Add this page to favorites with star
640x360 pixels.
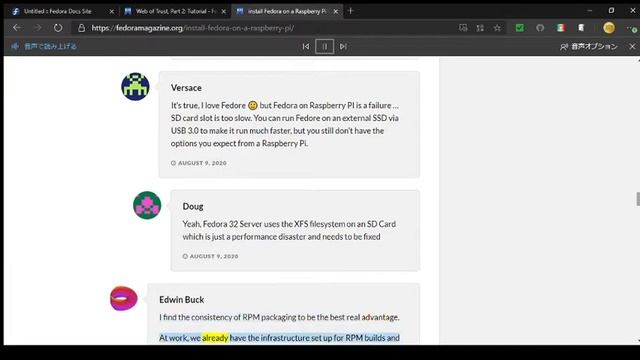pos(497,28)
